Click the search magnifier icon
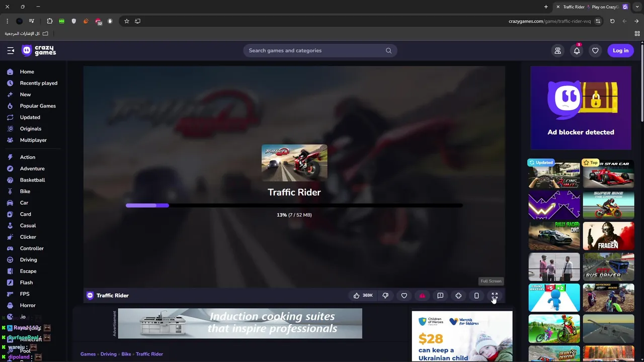644x362 pixels. point(388,50)
